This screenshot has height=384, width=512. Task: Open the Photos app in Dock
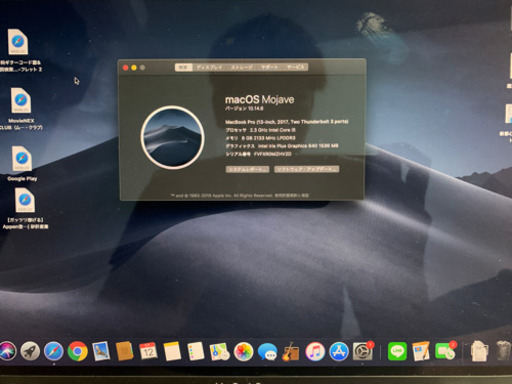pos(243,352)
